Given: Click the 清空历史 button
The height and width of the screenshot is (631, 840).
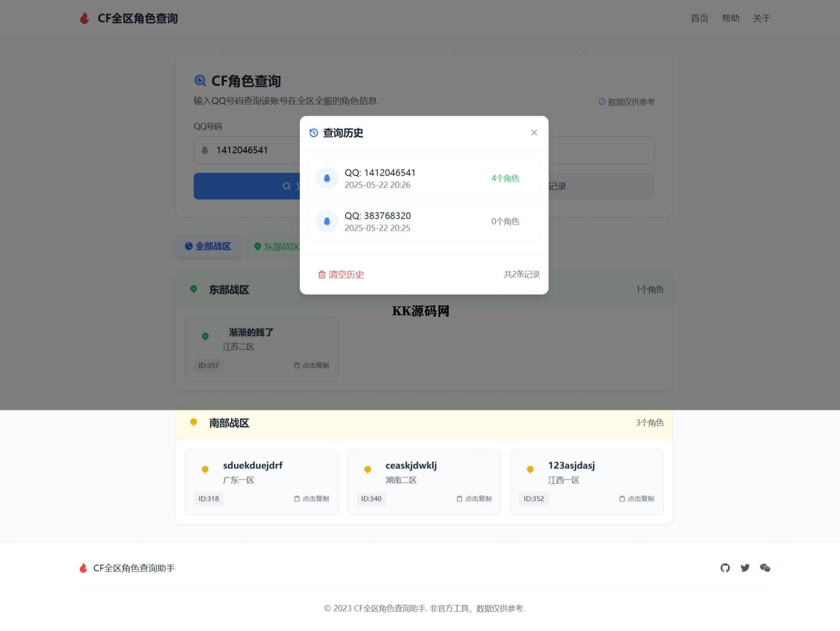Looking at the screenshot, I should pos(341,275).
